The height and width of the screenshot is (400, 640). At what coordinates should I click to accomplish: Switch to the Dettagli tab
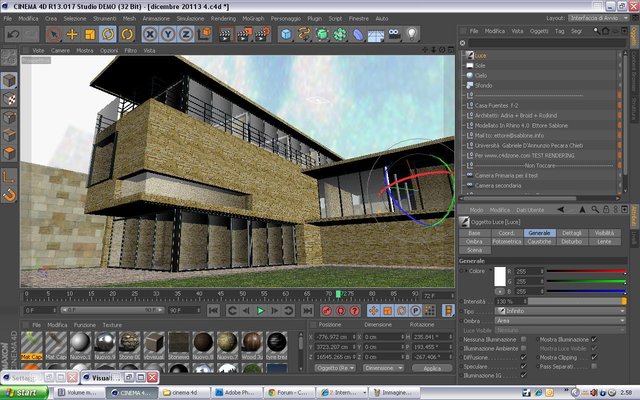(571, 233)
